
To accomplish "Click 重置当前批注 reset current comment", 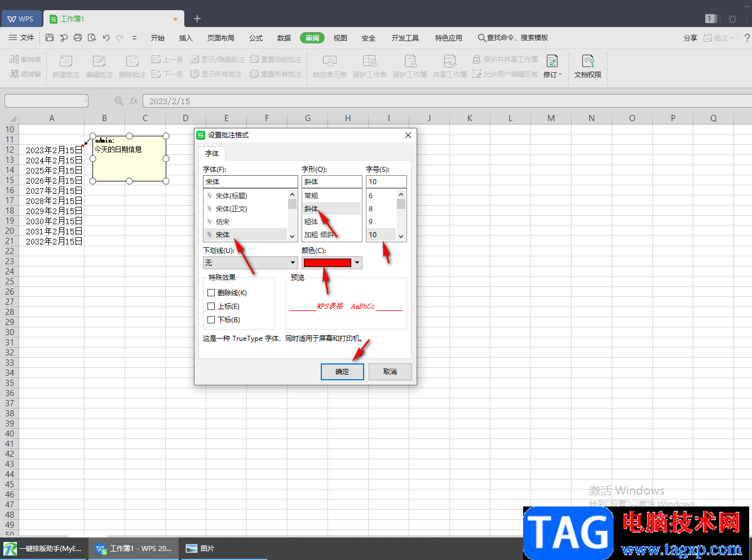I will [x=276, y=59].
